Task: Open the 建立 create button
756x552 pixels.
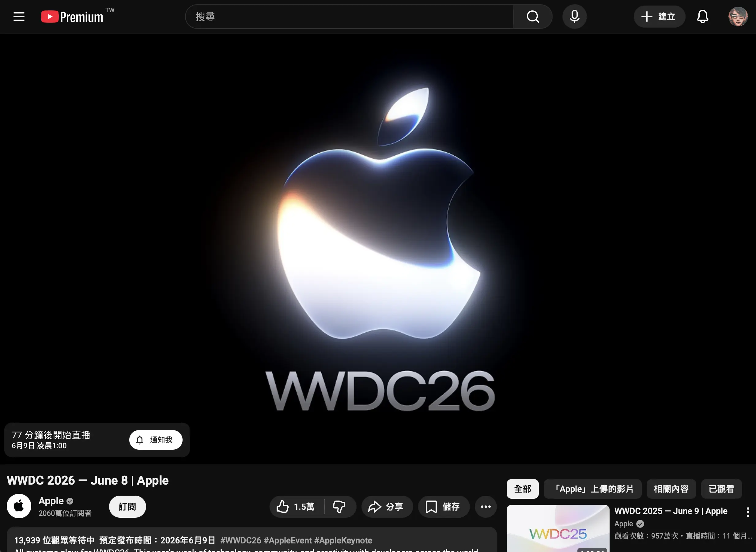Action: click(659, 16)
